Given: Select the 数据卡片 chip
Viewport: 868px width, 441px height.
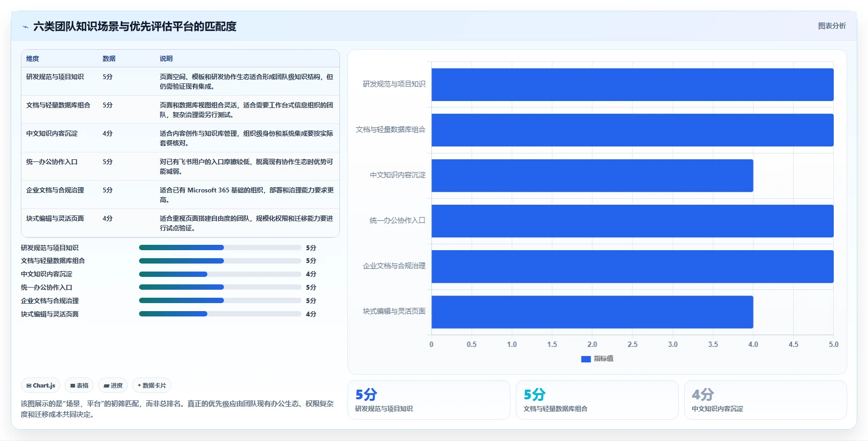Looking at the screenshot, I should click(152, 385).
